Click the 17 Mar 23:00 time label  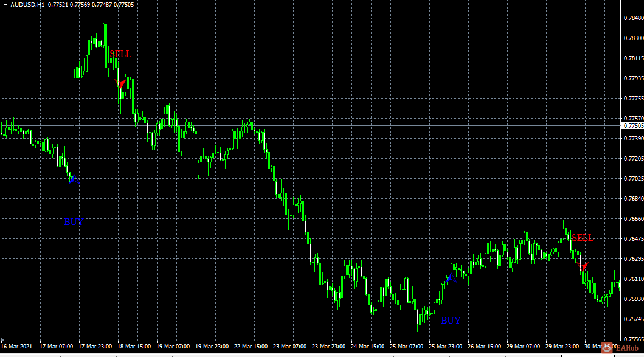(x=95, y=347)
